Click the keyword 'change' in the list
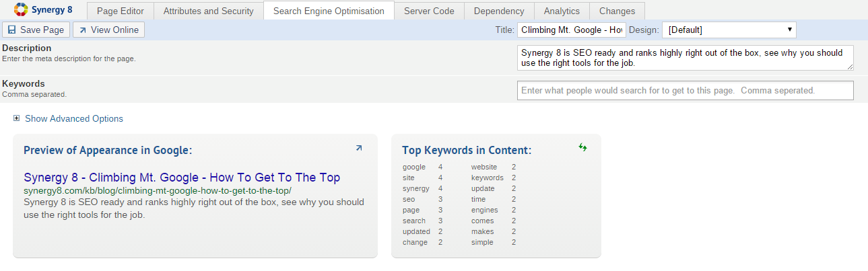 click(x=415, y=242)
